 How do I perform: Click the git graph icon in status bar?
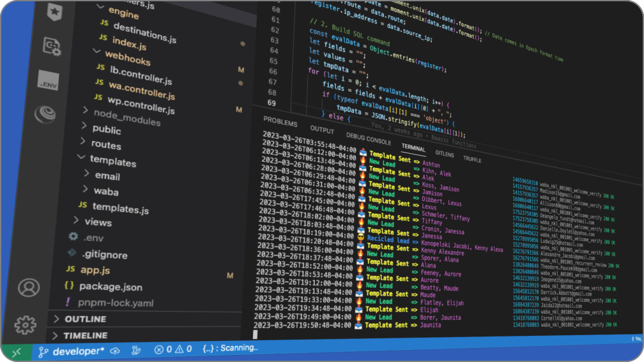coord(136,350)
